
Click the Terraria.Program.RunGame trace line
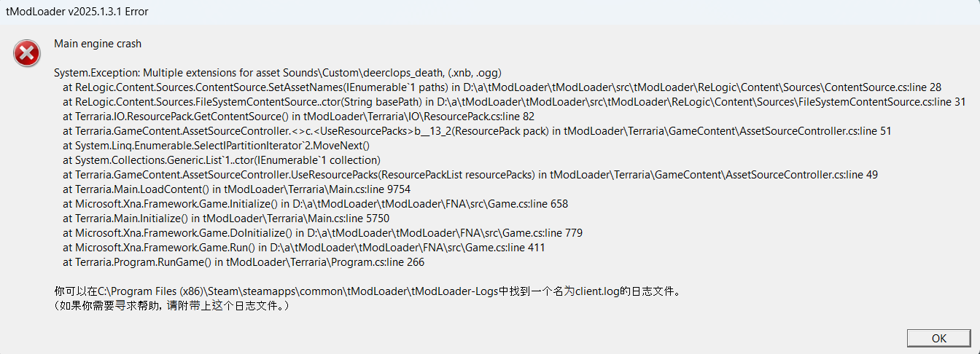pos(244,262)
